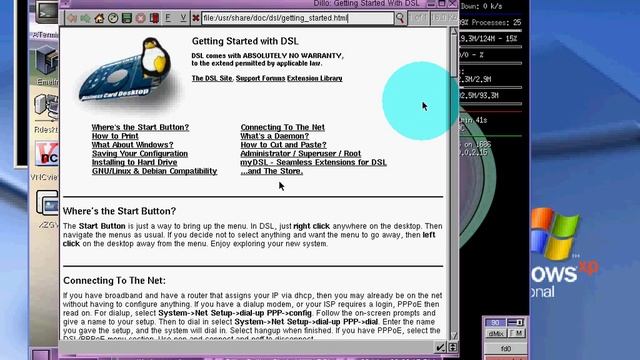The image size is (640, 360).
Task: Click the Where's the Start Button? section heading
Action: pyautogui.click(x=120, y=211)
